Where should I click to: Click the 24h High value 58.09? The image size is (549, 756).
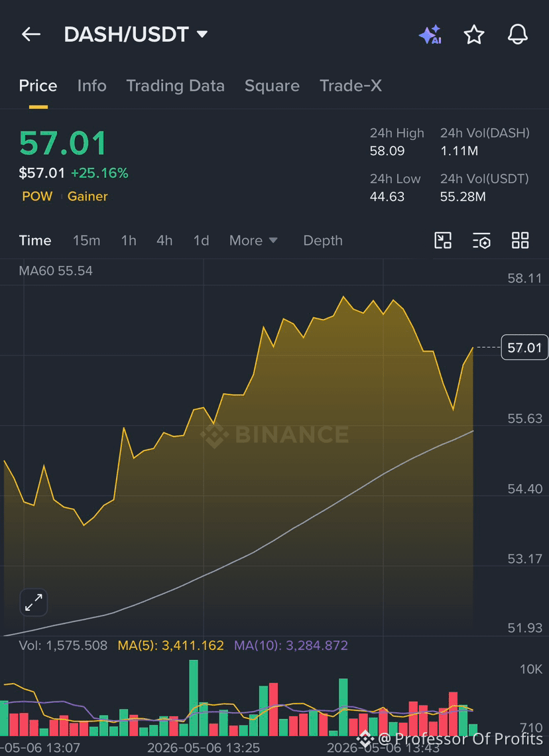point(387,151)
